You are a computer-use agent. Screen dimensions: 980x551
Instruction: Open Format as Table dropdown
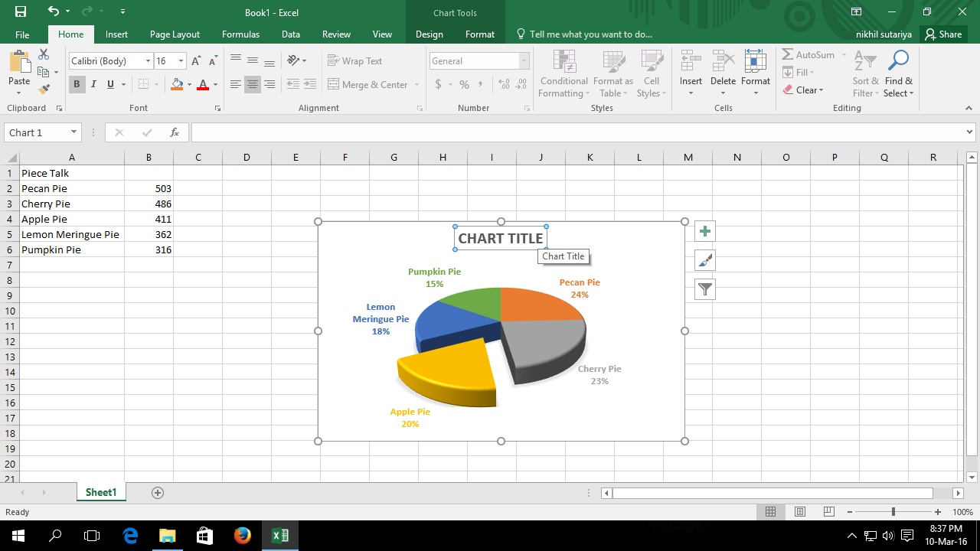pyautogui.click(x=613, y=74)
